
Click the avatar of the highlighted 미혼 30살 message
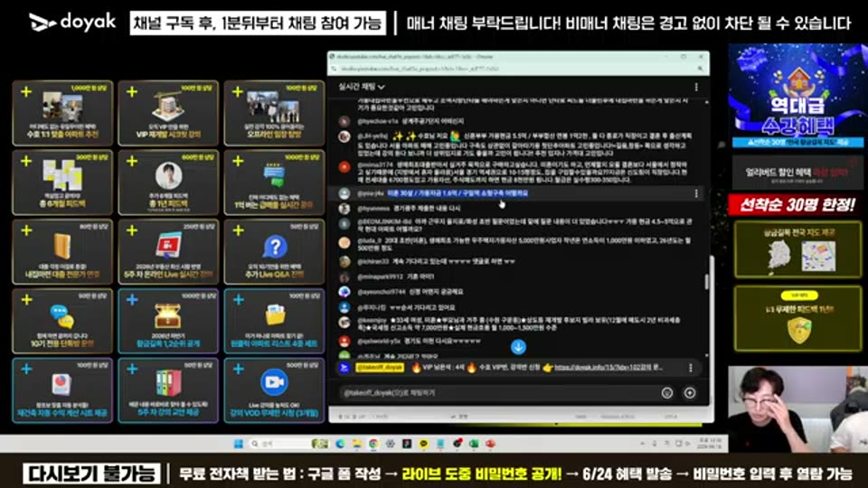coord(344,193)
